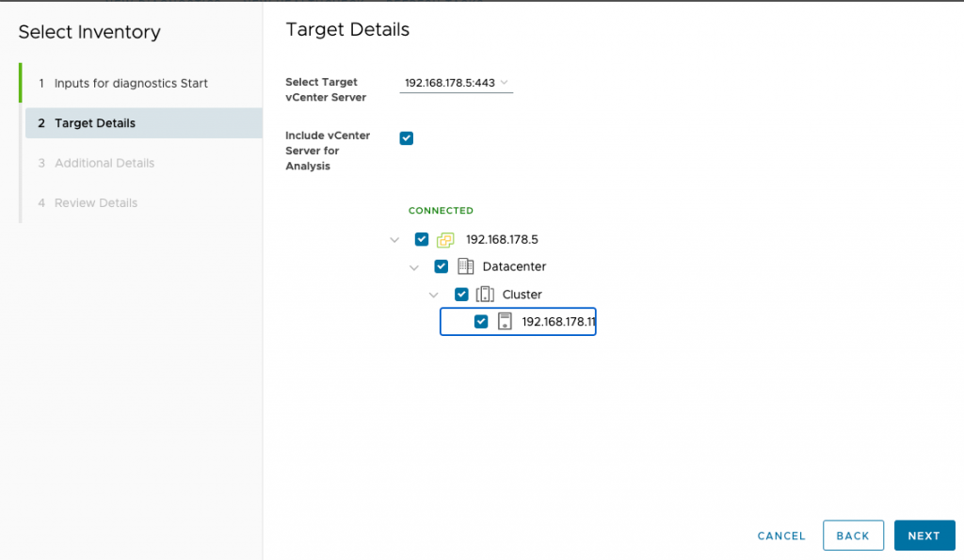
Task: Click the BACK button
Action: [x=853, y=536]
